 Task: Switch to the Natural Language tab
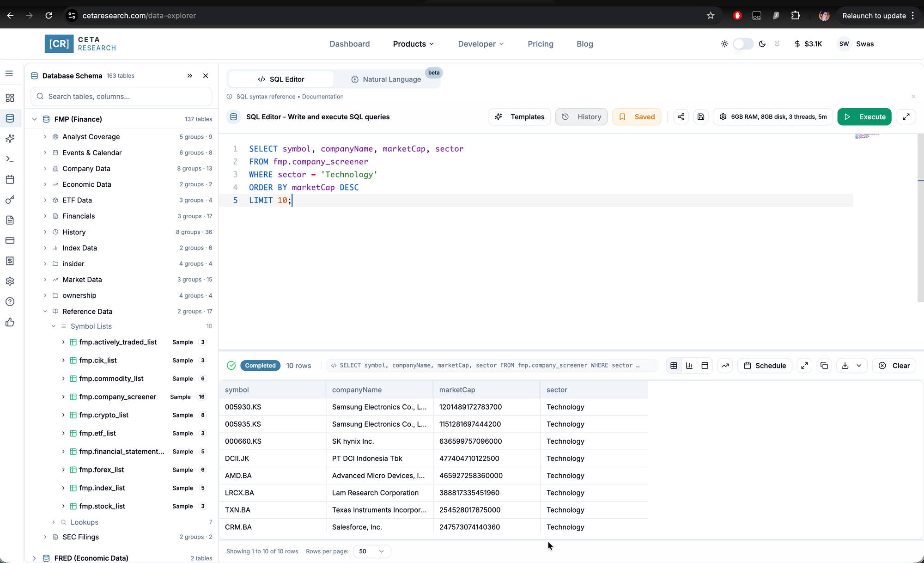pos(386,80)
